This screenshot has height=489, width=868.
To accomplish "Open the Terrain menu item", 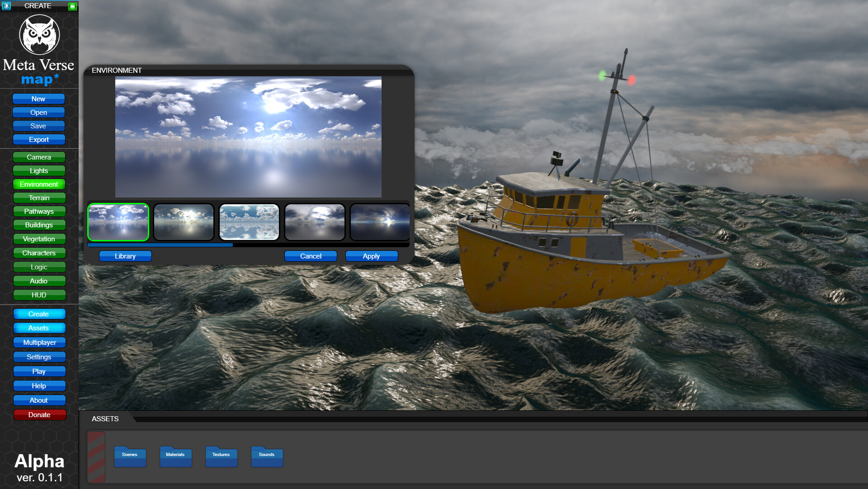I will tap(39, 198).
